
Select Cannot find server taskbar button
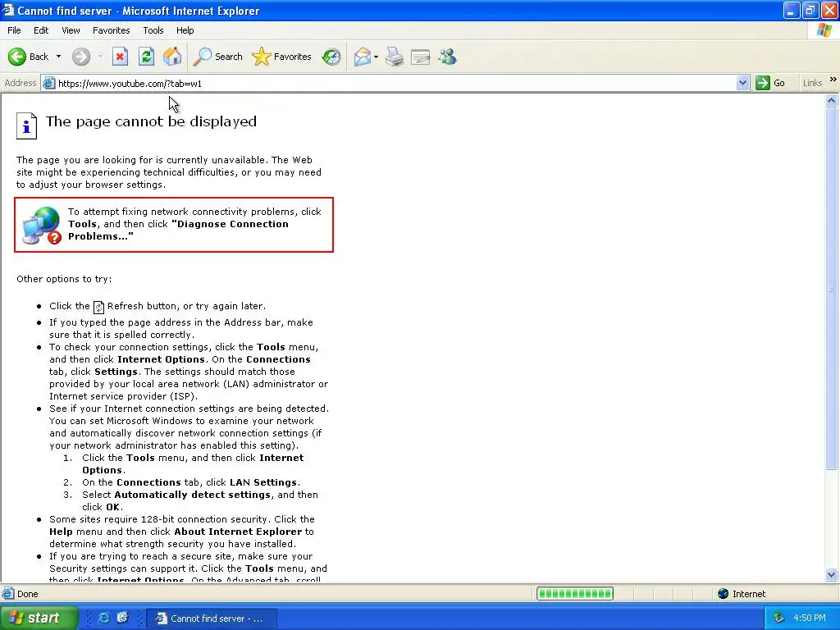tap(212, 619)
